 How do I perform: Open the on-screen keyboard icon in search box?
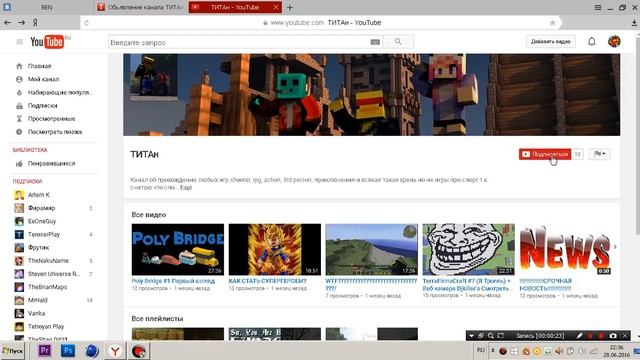375,42
